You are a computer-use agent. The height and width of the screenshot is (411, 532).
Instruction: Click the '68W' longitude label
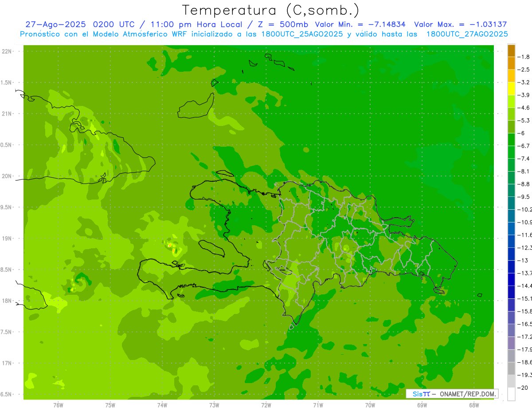[474, 405]
